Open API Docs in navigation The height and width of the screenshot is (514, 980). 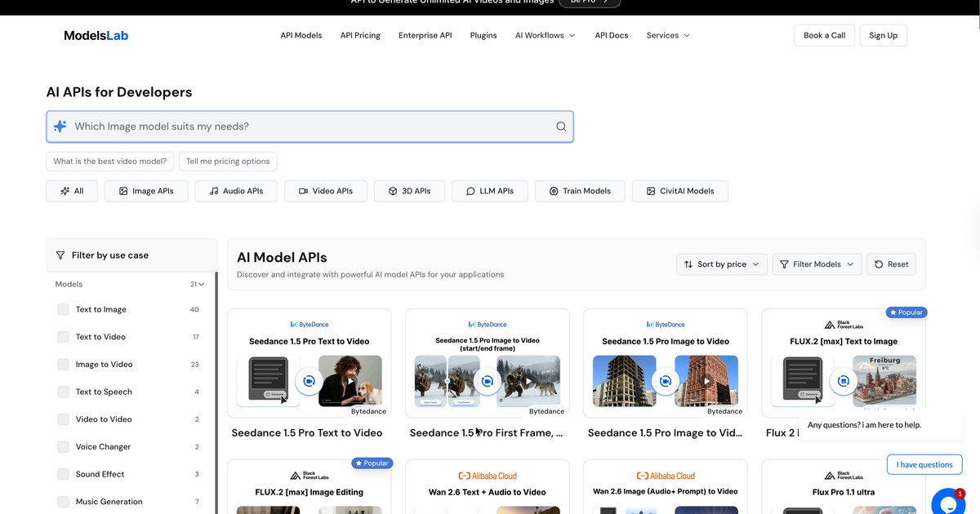tap(612, 35)
